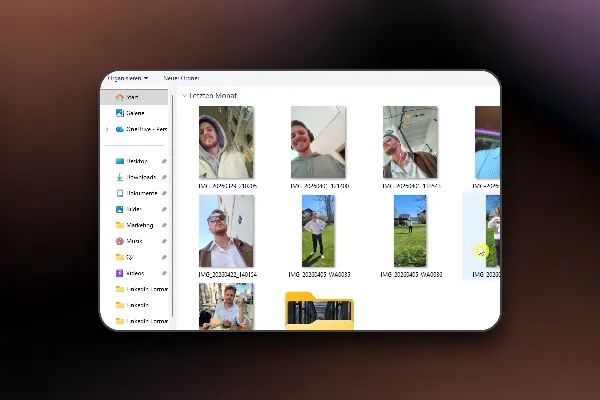Click the pin icon beside Downloads

[164, 178]
